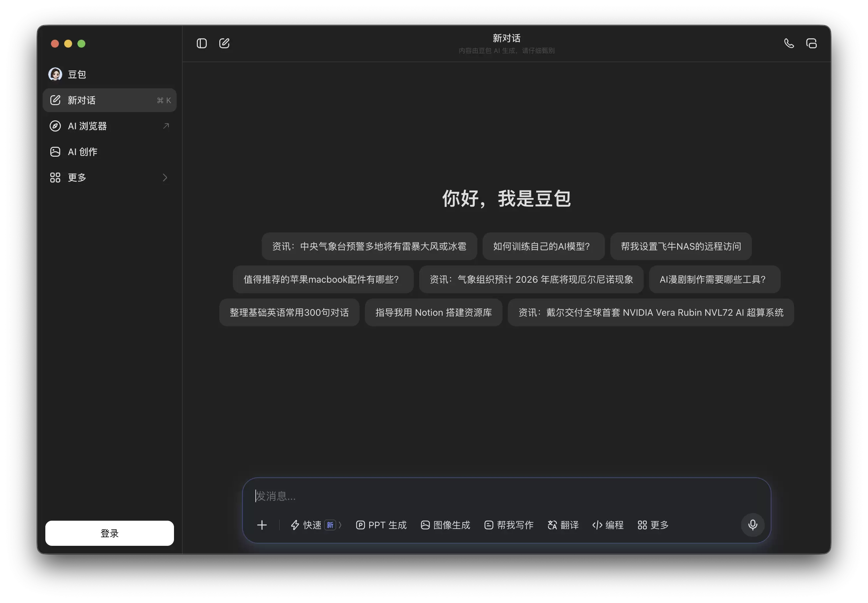
Task: Choose suggestion 帮我设置飞牛NAS的远程访问
Action: 680,246
